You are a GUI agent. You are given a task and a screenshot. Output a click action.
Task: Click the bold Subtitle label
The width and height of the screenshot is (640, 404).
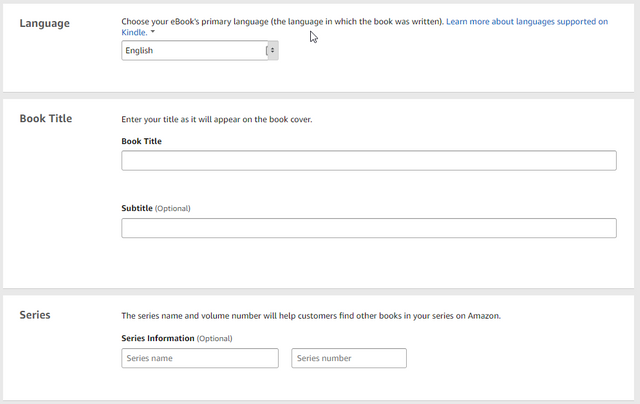[x=137, y=208]
